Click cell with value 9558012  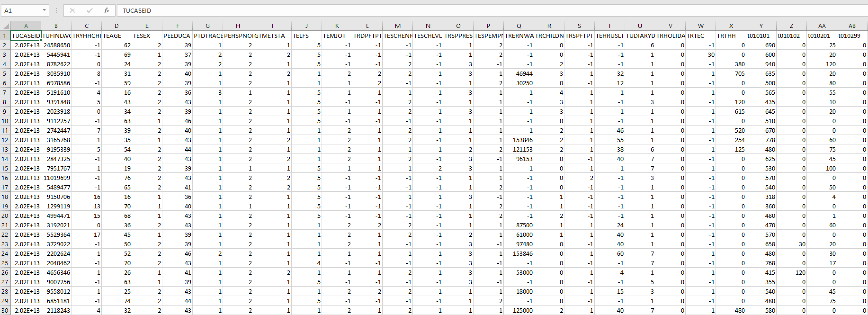click(x=56, y=291)
